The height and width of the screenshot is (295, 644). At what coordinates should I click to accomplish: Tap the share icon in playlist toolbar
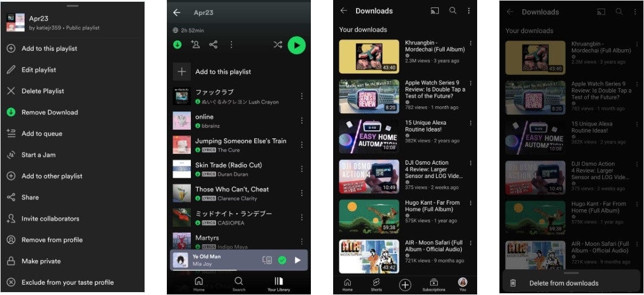(213, 45)
